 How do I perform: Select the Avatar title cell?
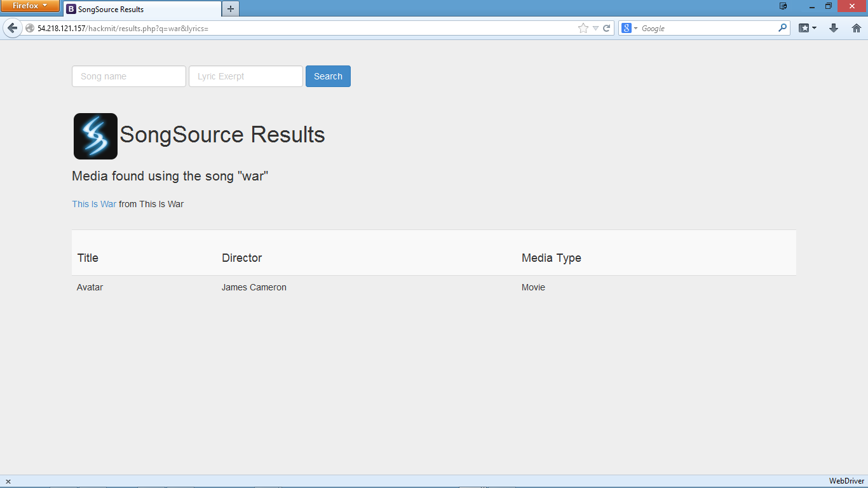coord(90,287)
